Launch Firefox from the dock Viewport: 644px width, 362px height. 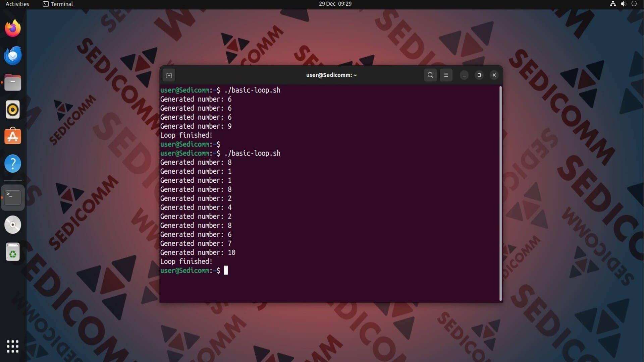point(13,28)
